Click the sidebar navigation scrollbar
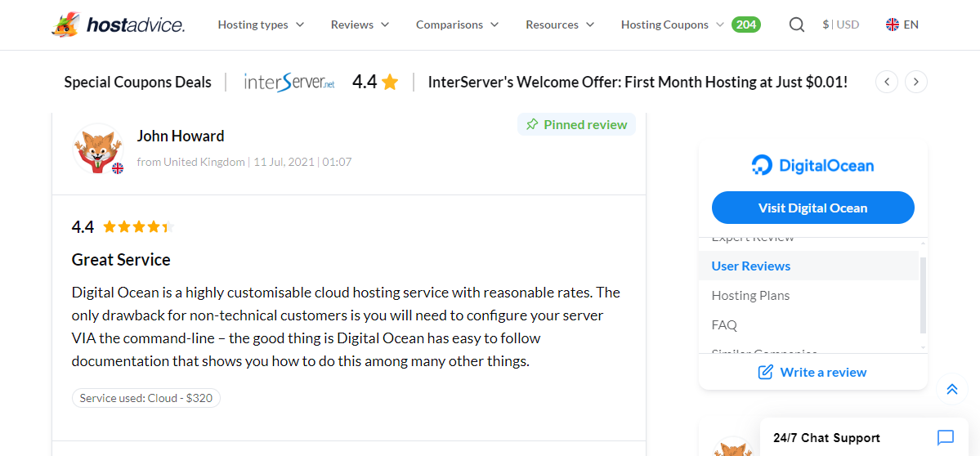 (x=923, y=295)
